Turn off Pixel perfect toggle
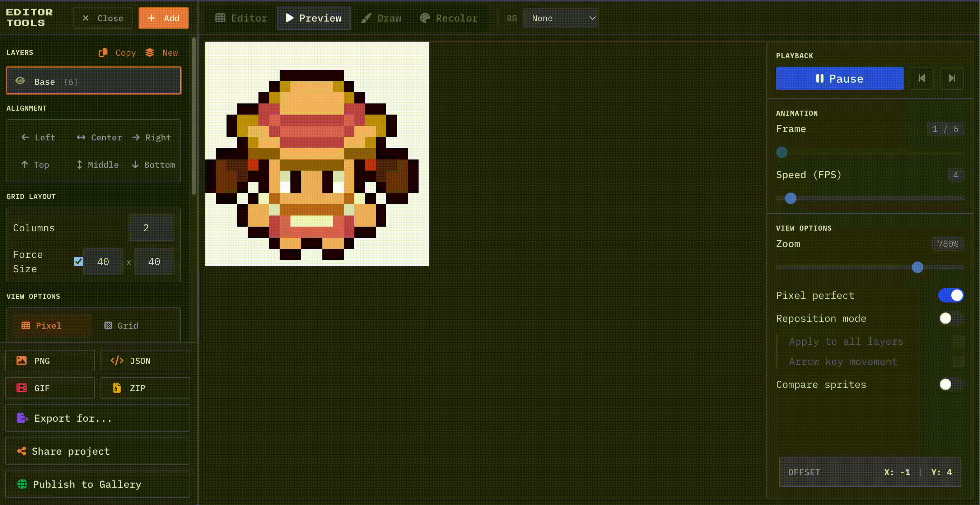Viewport: 980px width, 505px height. [x=951, y=295]
